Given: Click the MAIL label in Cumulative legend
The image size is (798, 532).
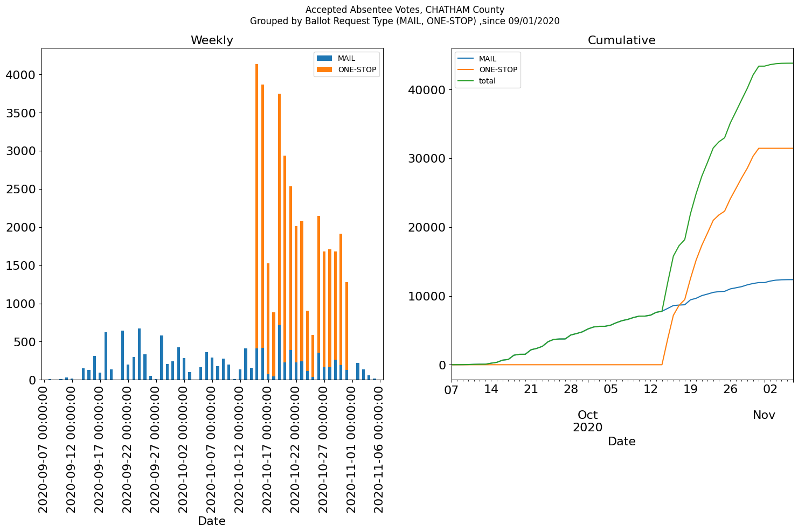Looking at the screenshot, I should click(x=488, y=59).
